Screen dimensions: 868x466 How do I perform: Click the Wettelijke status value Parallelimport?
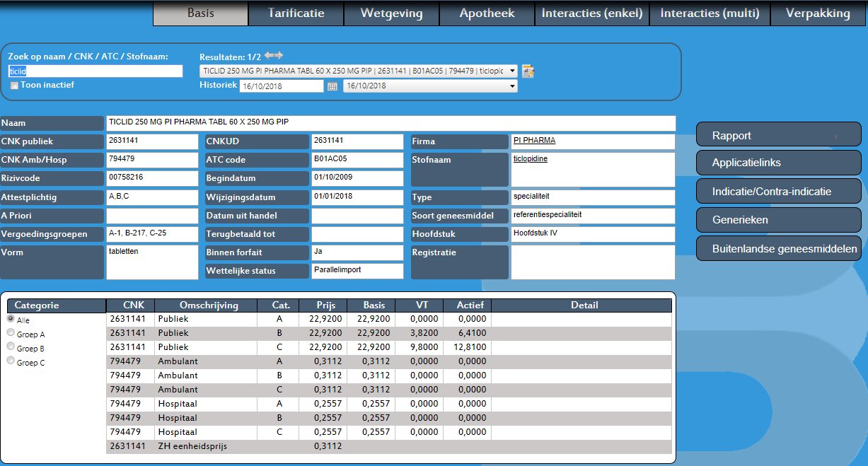coord(357,271)
